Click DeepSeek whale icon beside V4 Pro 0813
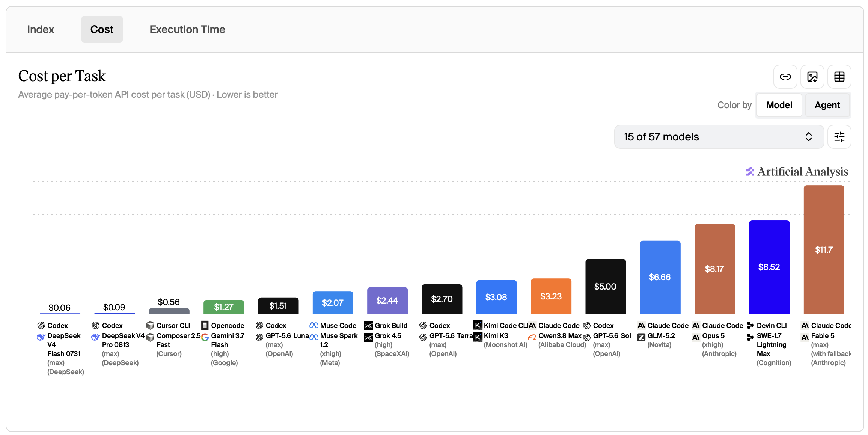 (96, 337)
